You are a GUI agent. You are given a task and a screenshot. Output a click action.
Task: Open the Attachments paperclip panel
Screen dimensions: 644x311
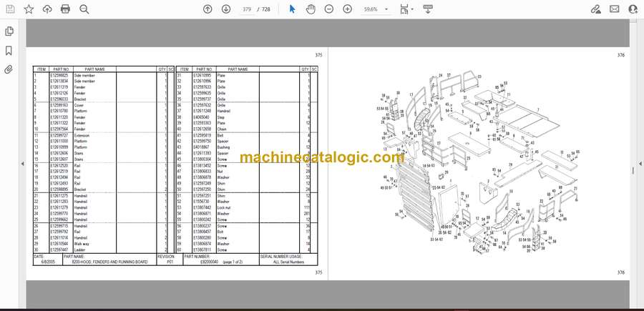(x=9, y=70)
